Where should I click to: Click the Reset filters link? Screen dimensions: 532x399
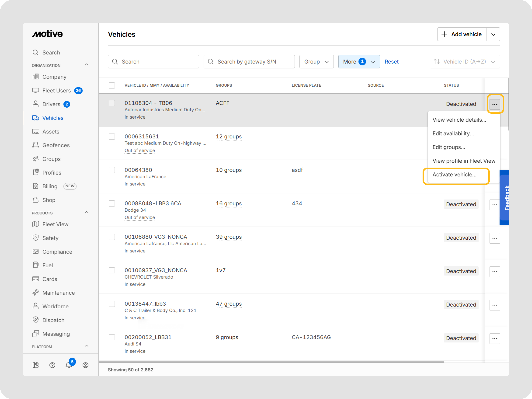(391, 62)
